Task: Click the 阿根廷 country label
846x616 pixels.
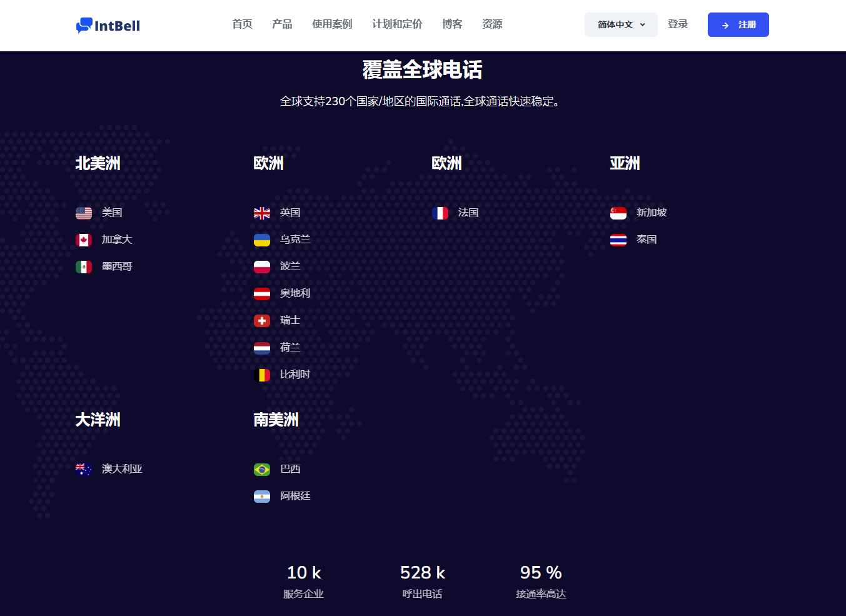Action: coord(295,496)
